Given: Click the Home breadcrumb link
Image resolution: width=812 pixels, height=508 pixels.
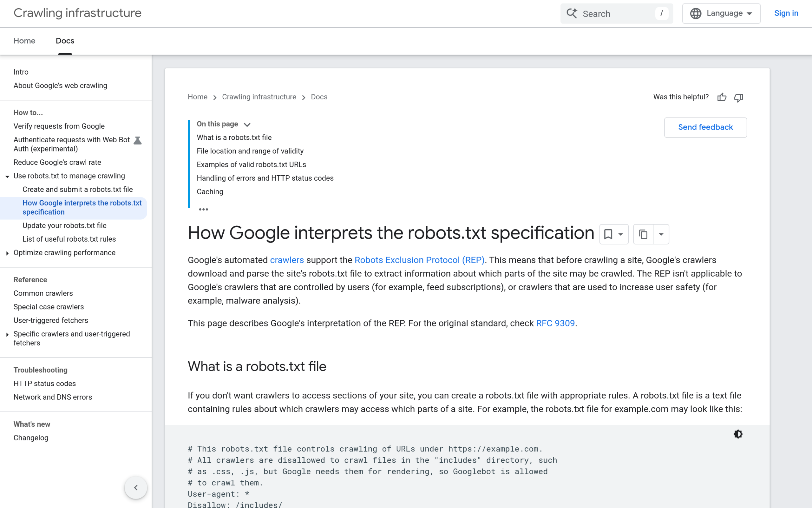Looking at the screenshot, I should click(198, 97).
